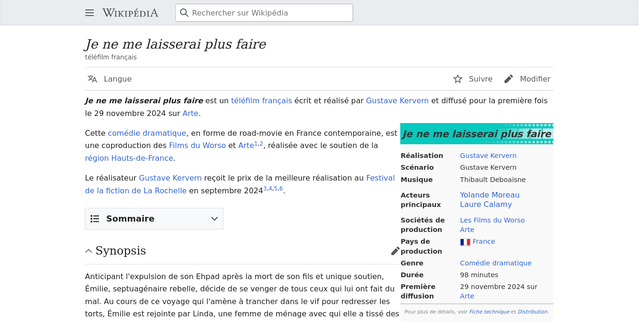Viewport: 644px width, 322px height.
Task: Click the Synopsis section heading
Action: click(121, 251)
